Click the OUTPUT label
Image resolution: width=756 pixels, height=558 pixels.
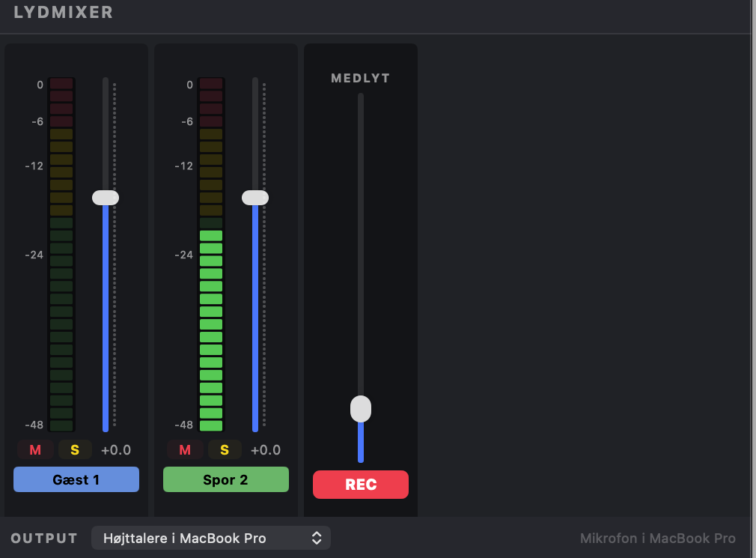44,539
